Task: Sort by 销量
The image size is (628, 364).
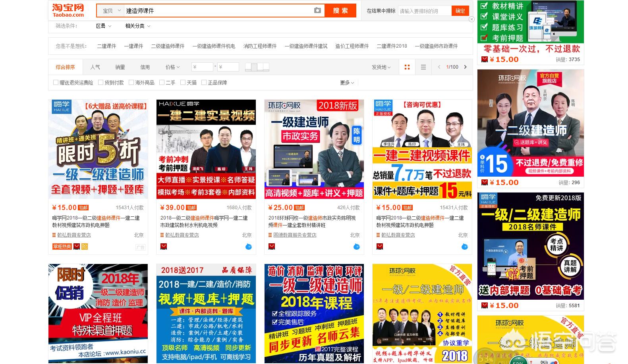Action: point(120,67)
